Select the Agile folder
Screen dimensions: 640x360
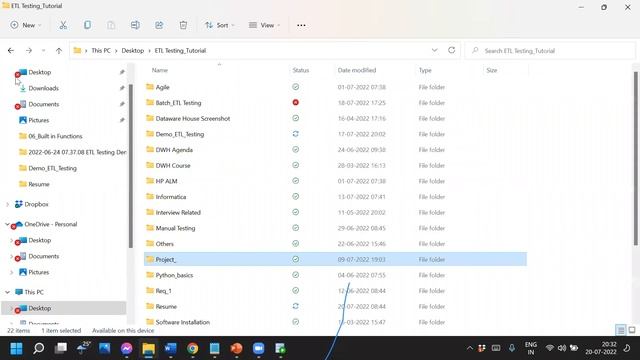point(162,87)
